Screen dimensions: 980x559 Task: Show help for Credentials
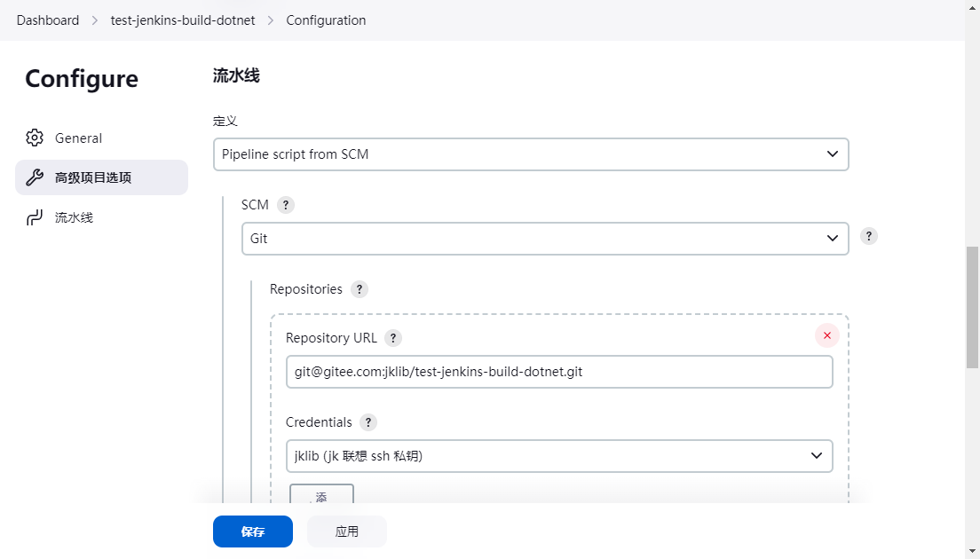point(368,422)
